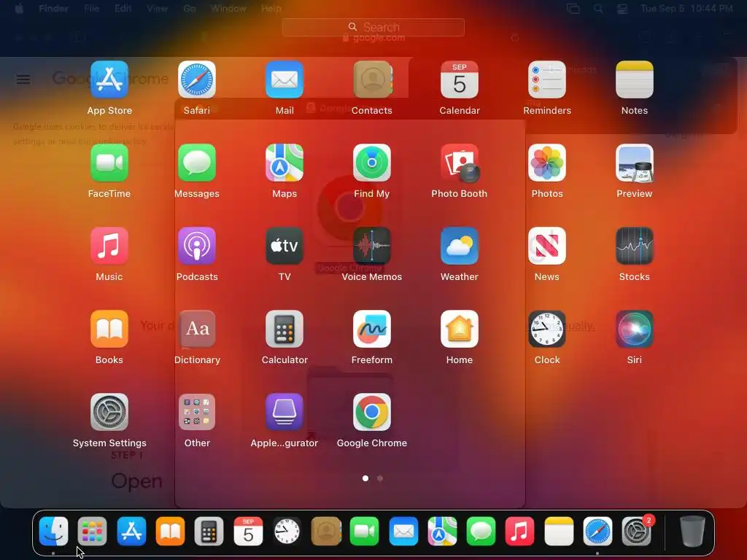Open Stocks app

pyautogui.click(x=635, y=246)
